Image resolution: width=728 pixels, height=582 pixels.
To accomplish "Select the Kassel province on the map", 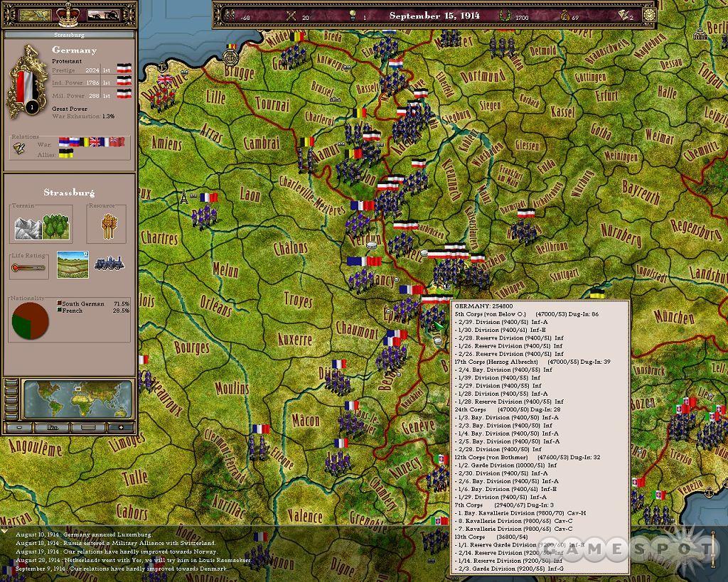I will (563, 112).
